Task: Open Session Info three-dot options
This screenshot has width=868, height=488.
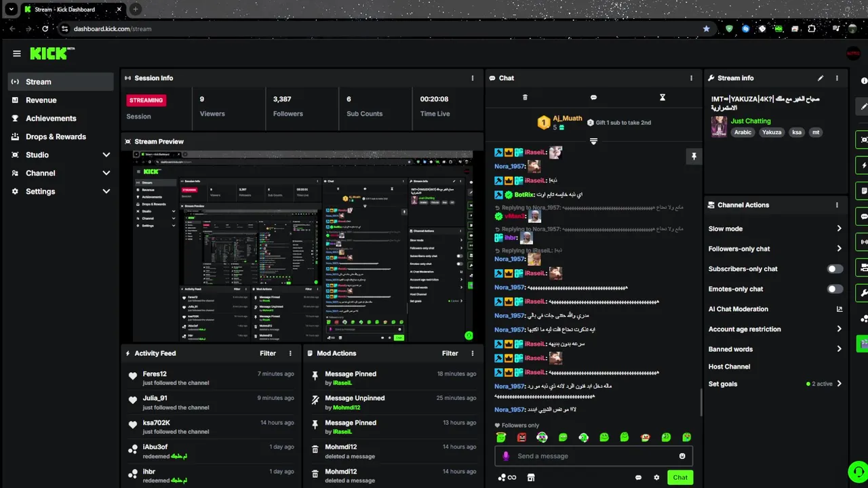Action: coord(473,78)
